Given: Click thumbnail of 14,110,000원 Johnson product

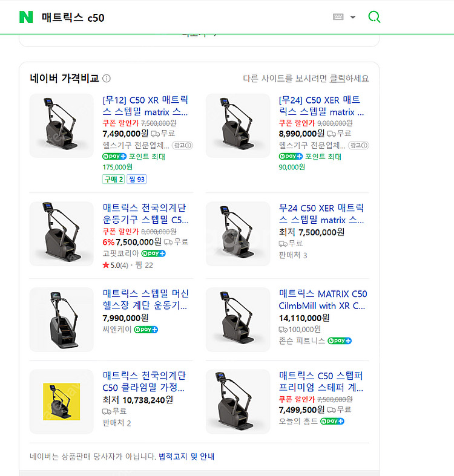Looking at the screenshot, I should (x=238, y=319).
